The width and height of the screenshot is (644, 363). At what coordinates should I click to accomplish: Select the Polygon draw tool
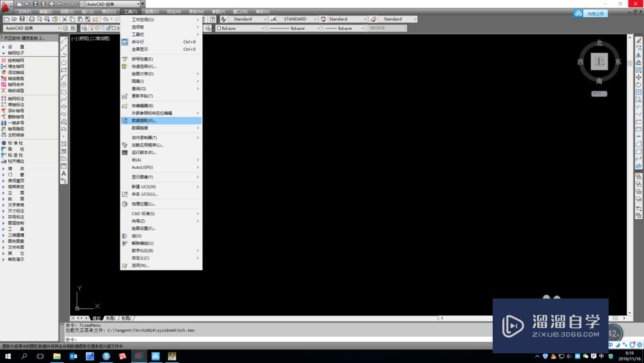coord(64,63)
